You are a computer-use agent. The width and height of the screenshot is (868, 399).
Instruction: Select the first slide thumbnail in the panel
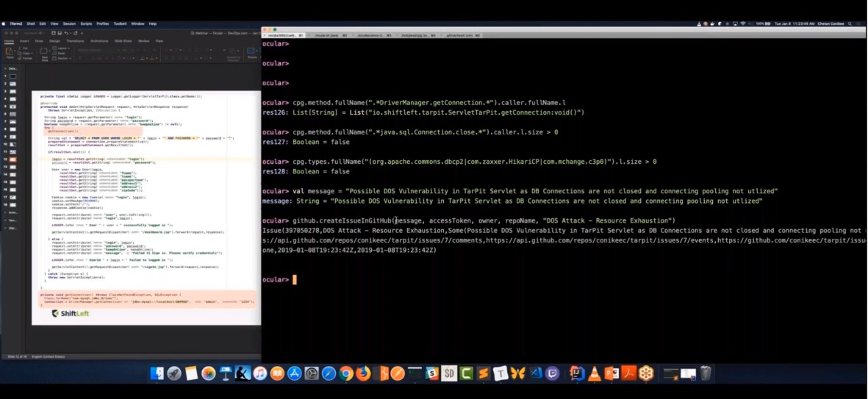tap(11, 76)
